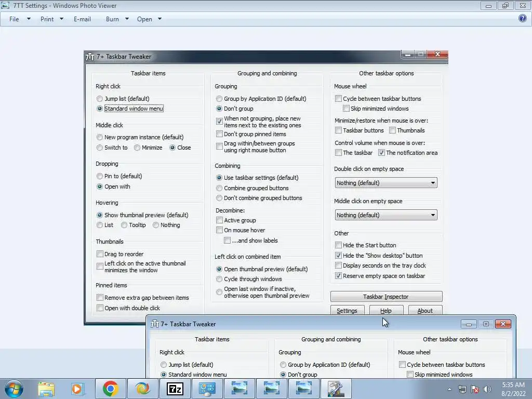Open the Double click on empty space dropdown
Image resolution: width=532 pixels, height=399 pixels.
386,183
